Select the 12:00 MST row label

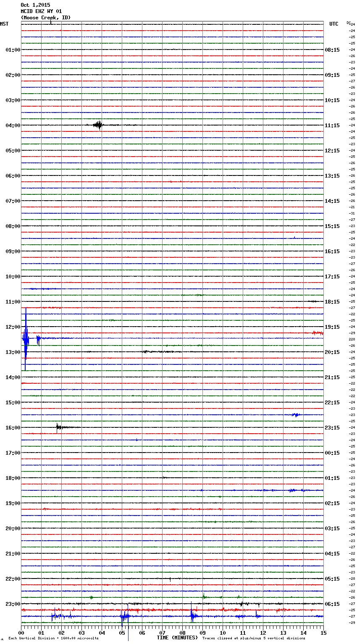(13, 327)
